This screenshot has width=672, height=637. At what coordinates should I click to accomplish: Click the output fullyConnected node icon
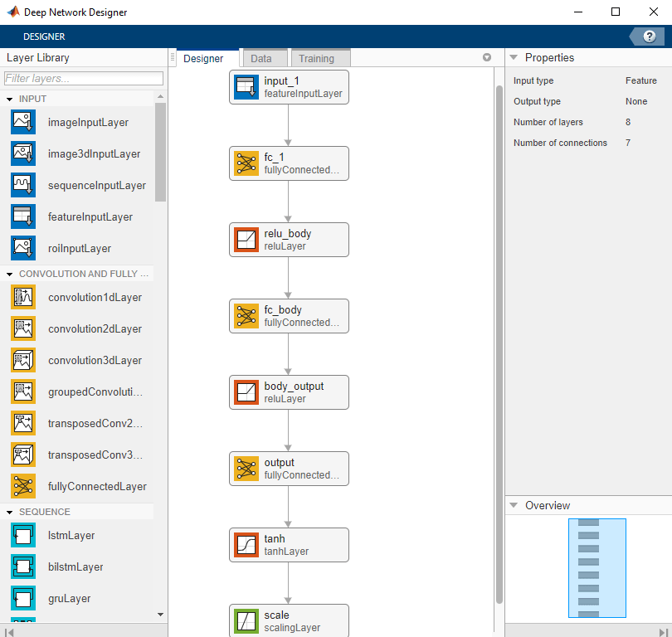coord(246,469)
